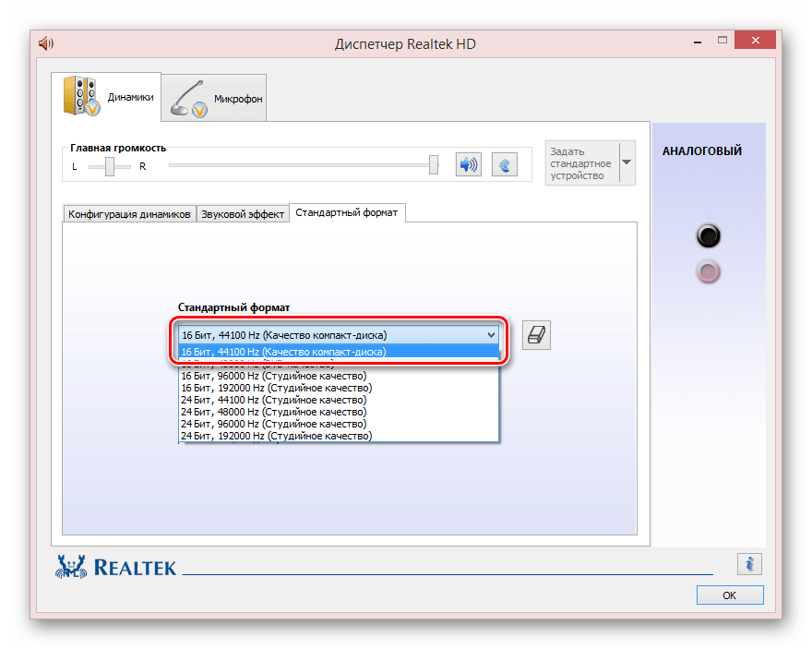Select 24 Бит, 48000 Hz option
Viewport: 812px width, 649px height.
pyautogui.click(x=339, y=412)
